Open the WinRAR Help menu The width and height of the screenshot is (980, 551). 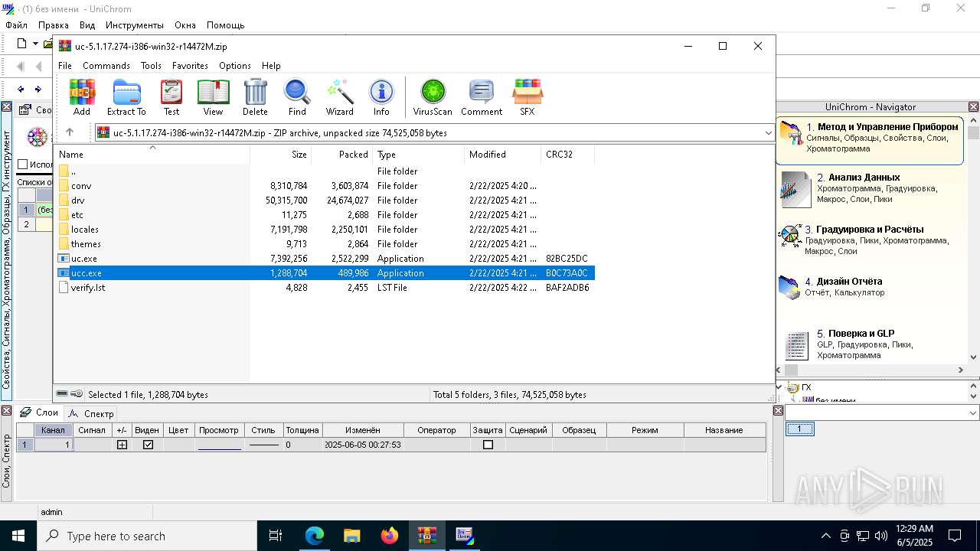point(271,66)
